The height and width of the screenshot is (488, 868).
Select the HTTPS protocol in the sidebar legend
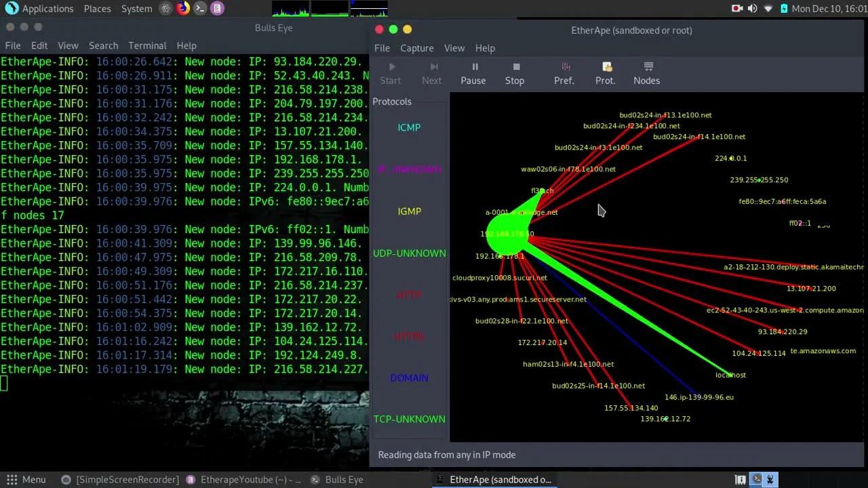[x=409, y=336]
